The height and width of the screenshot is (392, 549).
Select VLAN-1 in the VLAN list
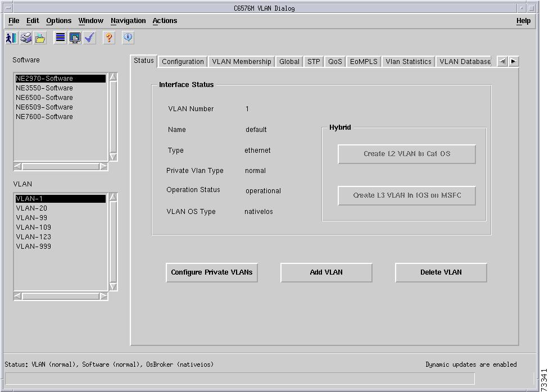[x=60, y=198]
